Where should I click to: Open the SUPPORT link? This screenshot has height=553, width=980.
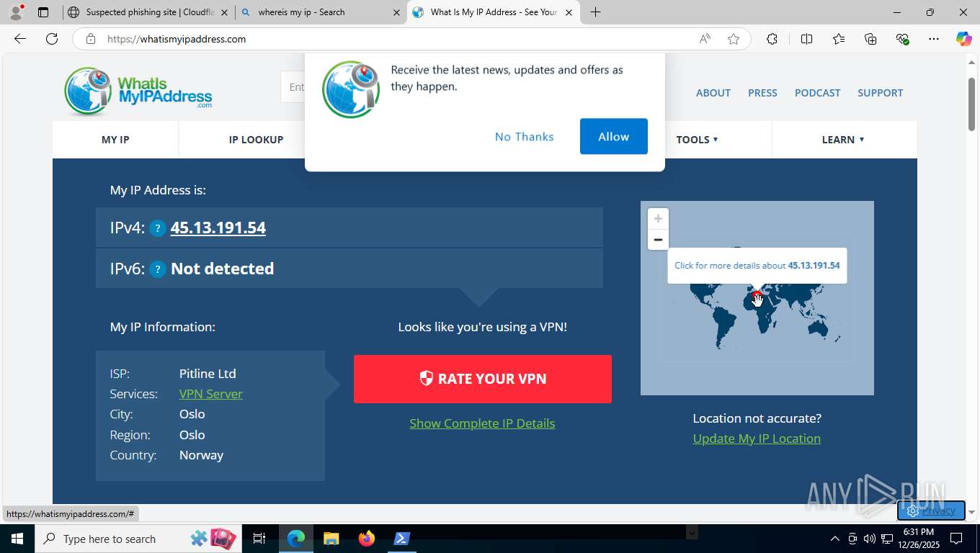[x=880, y=93]
